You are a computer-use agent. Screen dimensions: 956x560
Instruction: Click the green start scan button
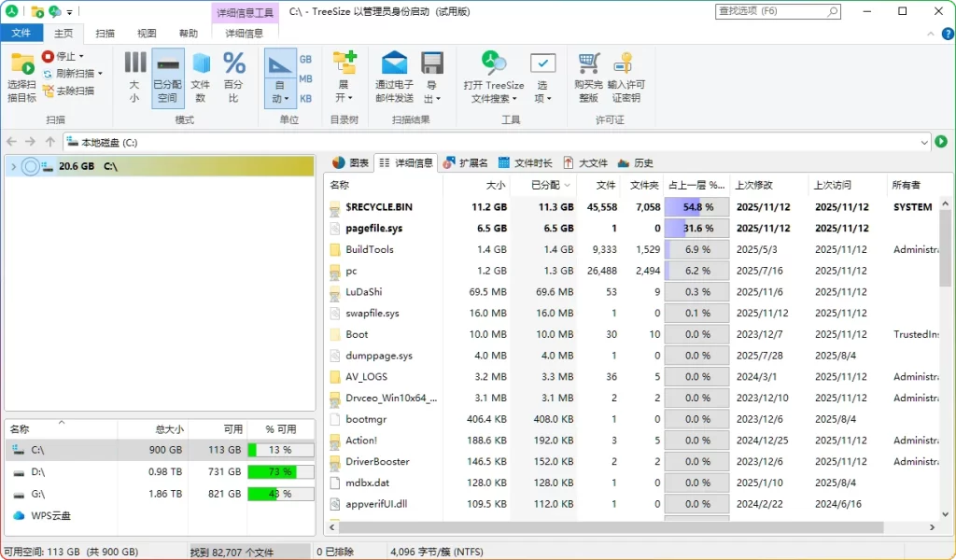pyautogui.click(x=942, y=141)
